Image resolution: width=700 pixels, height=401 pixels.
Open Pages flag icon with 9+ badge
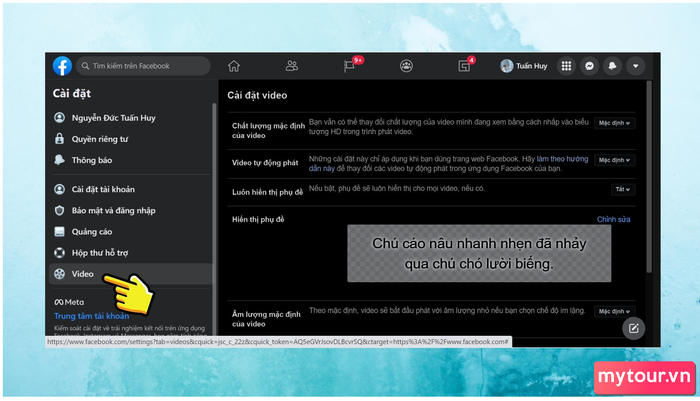tap(350, 66)
